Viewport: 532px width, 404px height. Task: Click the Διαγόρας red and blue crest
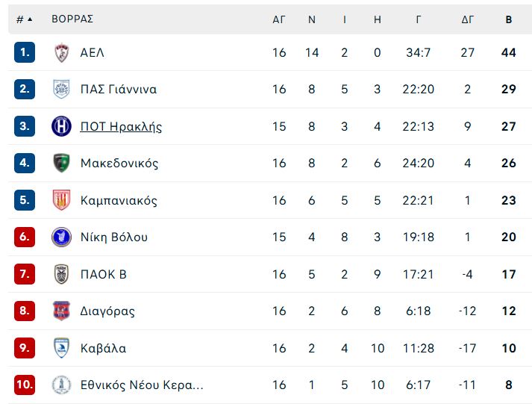tap(62, 311)
